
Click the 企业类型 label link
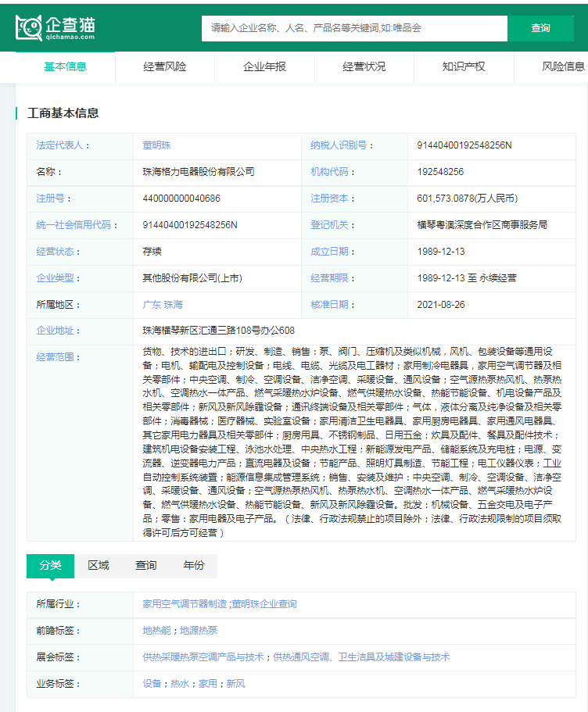coord(55,278)
